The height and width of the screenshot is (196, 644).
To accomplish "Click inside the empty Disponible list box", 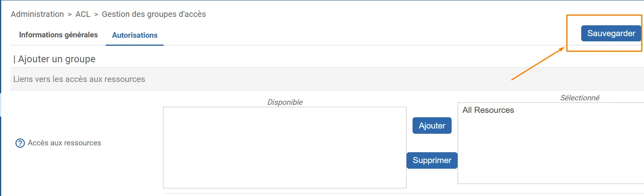I will pos(284,147).
